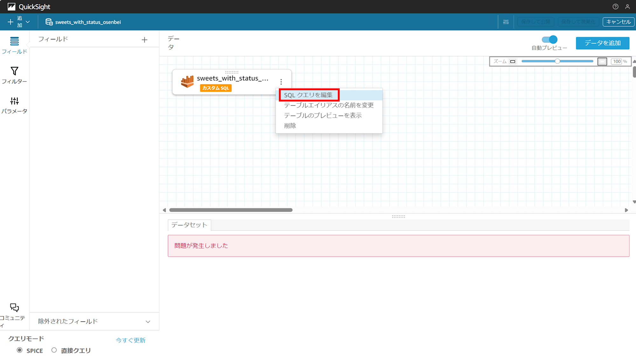Click the クエリモード label
This screenshot has height=364, width=636.
point(26,339)
